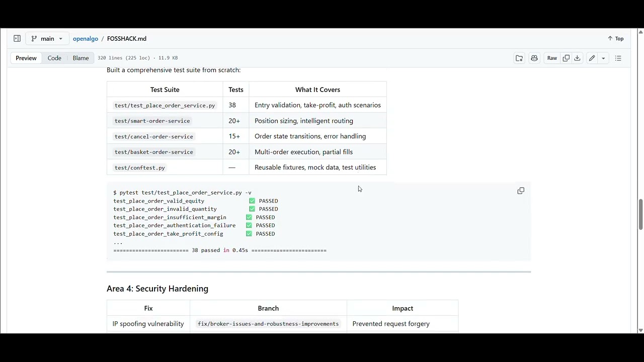The height and width of the screenshot is (362, 644).
Task: Edit this file with pencil icon
Action: (592, 58)
